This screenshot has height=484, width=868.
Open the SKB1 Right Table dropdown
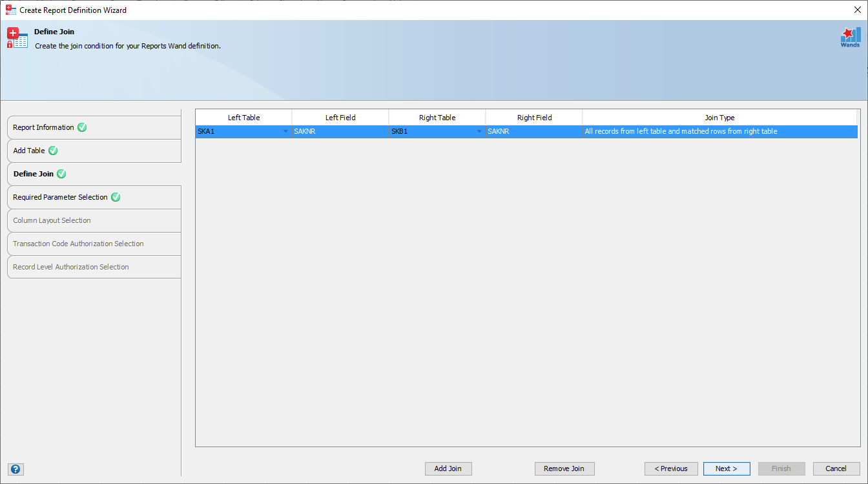point(479,131)
